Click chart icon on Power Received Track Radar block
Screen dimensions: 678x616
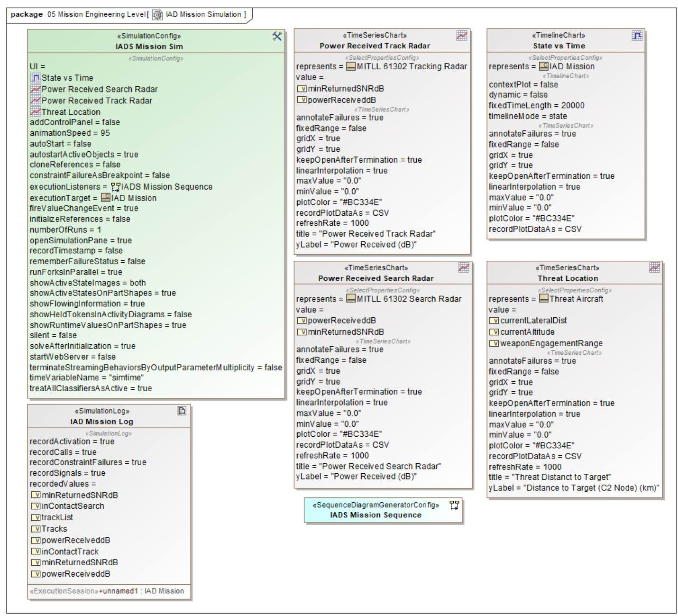461,36
